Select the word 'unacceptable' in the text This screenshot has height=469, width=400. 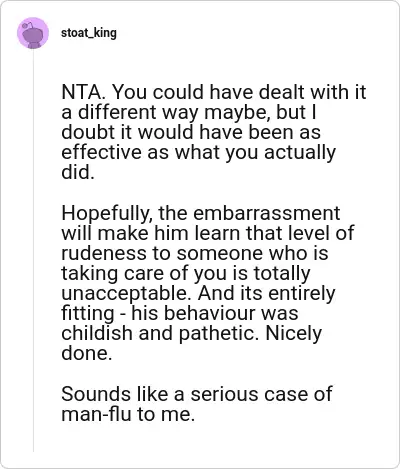pyautogui.click(x=127, y=294)
